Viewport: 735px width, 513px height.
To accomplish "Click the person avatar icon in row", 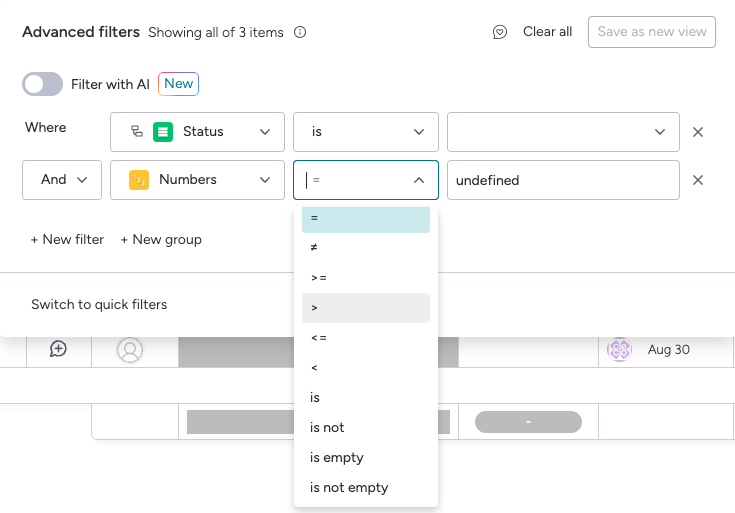I will (x=130, y=350).
